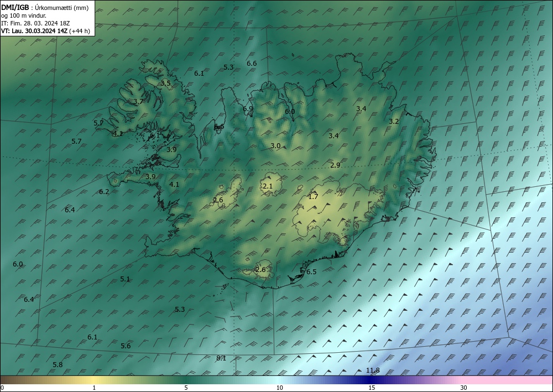Image resolution: width=553 pixels, height=392 pixels.
Task: Click the 8.1 value on the map
Action: click(221, 358)
